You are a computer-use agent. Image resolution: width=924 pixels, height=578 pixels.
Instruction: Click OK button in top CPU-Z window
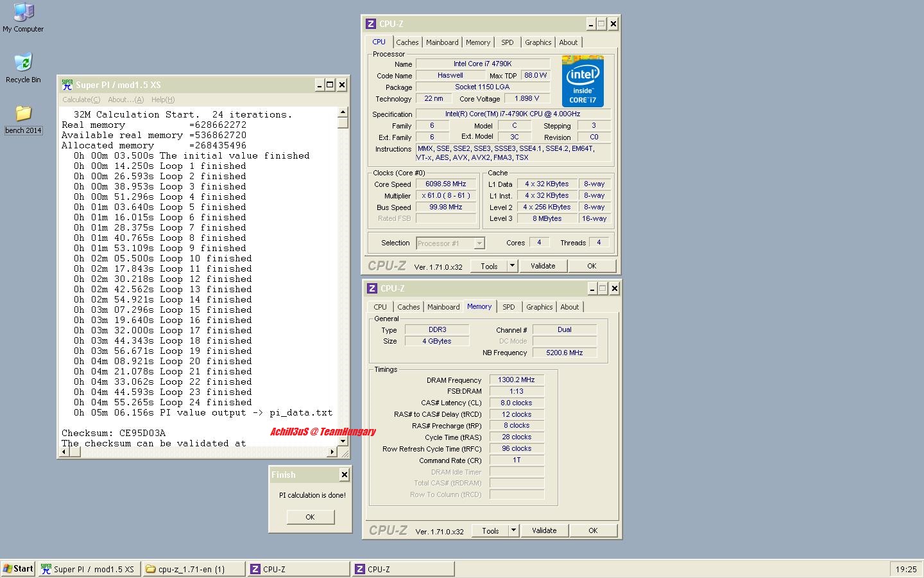pos(592,266)
